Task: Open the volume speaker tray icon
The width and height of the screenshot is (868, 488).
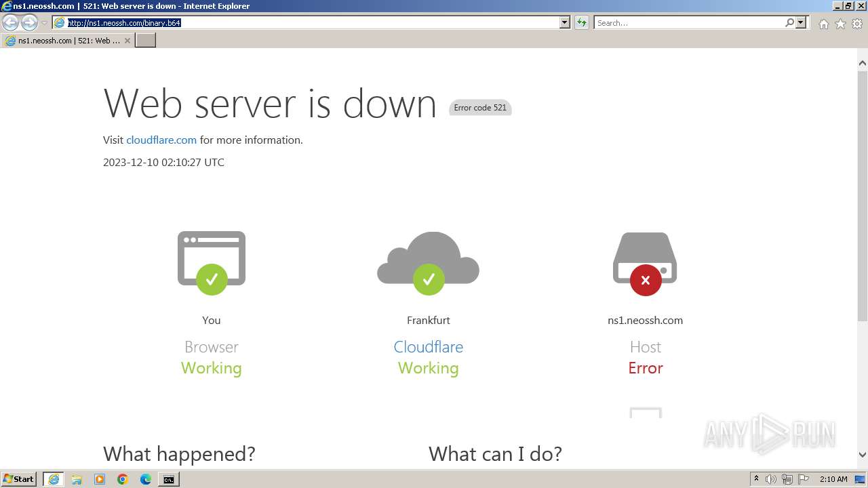Action: click(x=771, y=479)
